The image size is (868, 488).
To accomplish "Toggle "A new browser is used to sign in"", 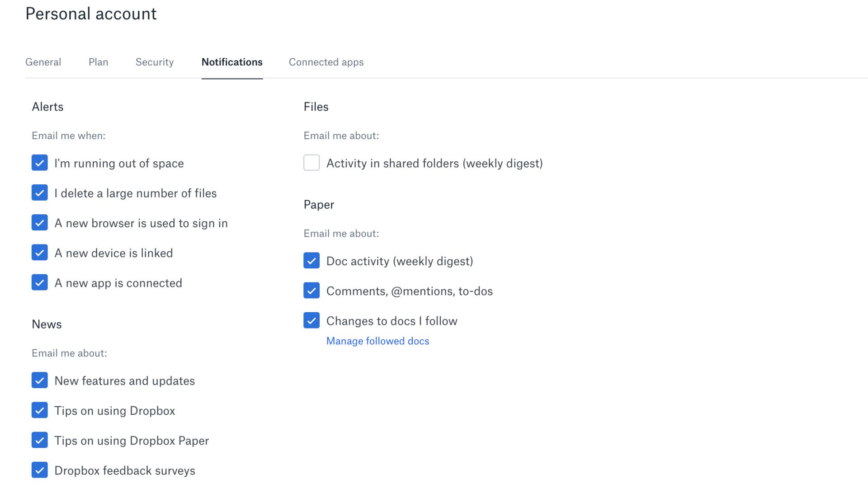I will click(x=40, y=223).
